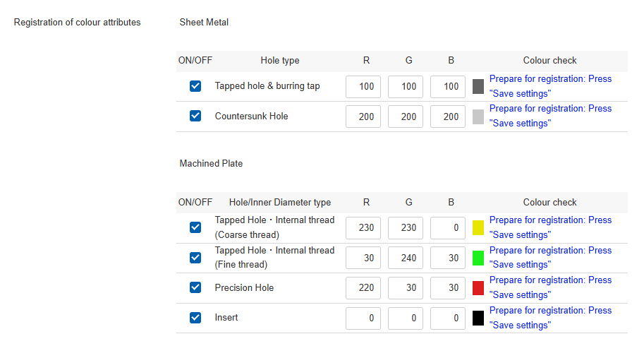644x358 pixels.
Task: Focus the B field for Tapped hole & burring tap
Action: (x=448, y=87)
